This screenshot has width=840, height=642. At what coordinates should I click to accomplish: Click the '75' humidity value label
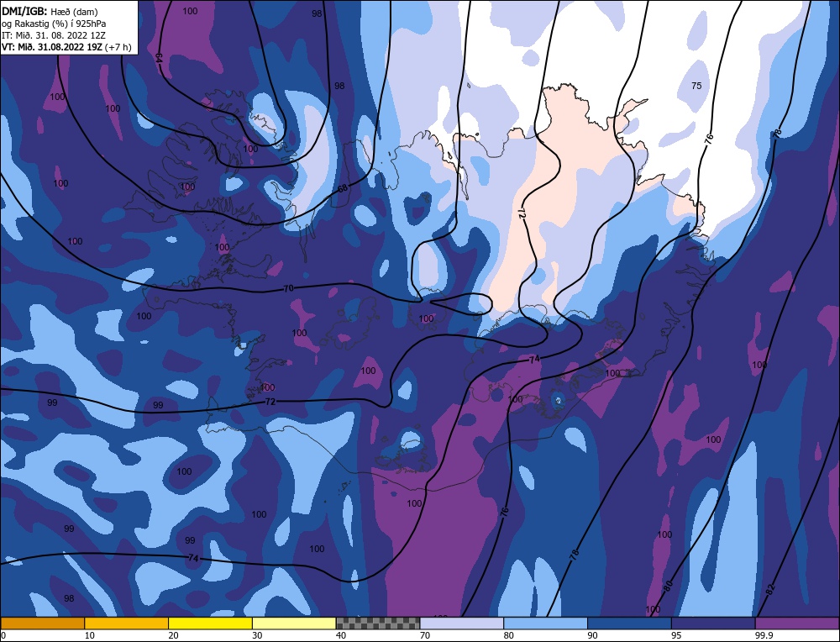coord(696,86)
